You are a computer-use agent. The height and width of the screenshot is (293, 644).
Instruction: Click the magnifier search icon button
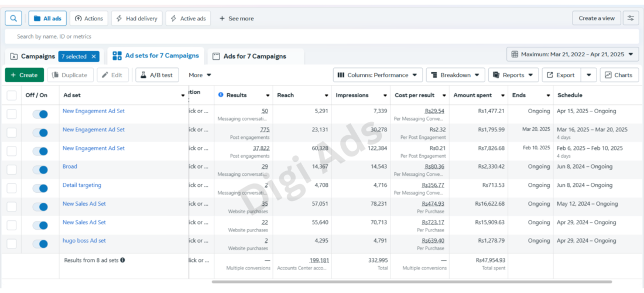tap(13, 19)
